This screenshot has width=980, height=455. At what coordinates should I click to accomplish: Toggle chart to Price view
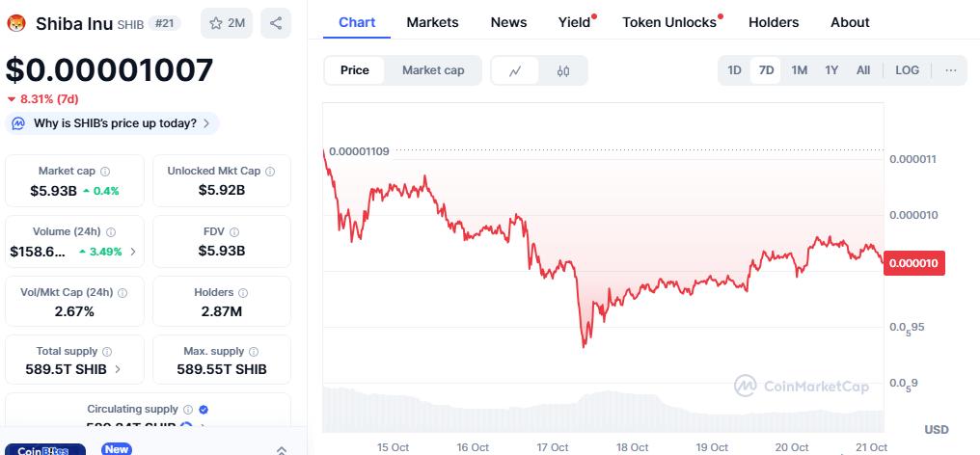point(354,70)
